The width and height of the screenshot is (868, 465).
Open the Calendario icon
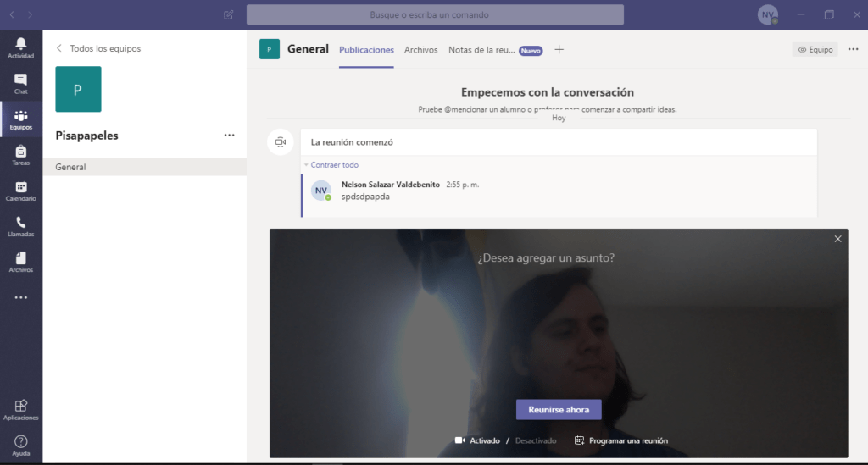(x=20, y=191)
